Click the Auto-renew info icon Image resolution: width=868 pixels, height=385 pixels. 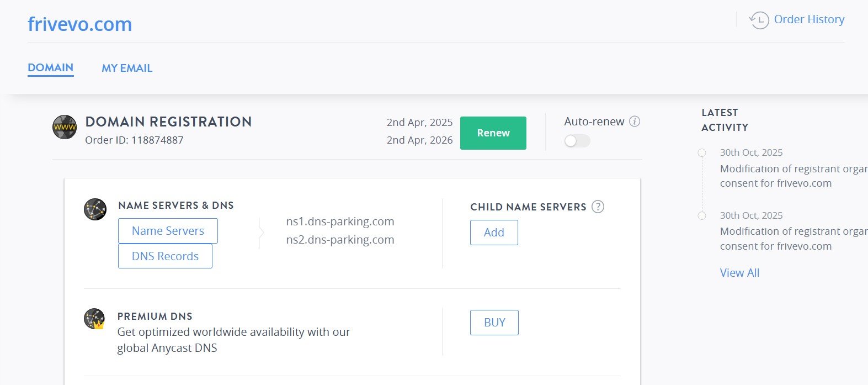coord(635,122)
